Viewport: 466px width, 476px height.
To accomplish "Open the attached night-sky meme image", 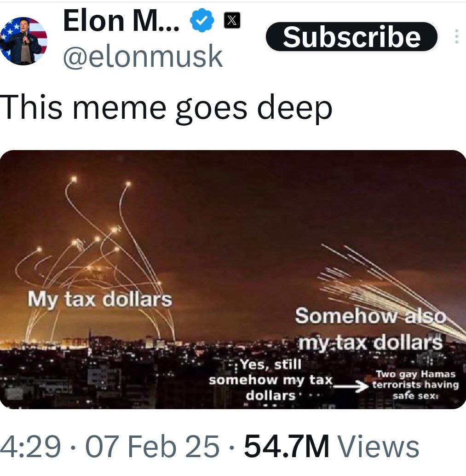I will point(233,279).
